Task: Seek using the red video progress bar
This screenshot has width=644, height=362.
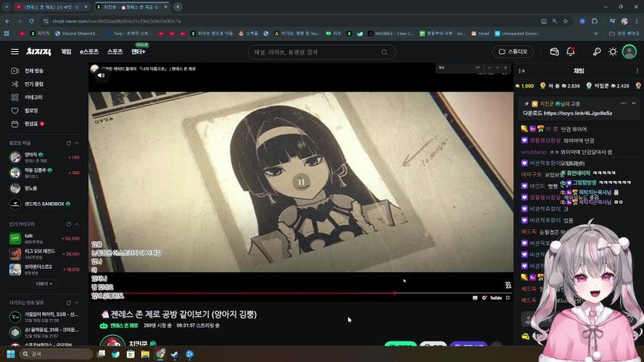Action: coord(300,293)
